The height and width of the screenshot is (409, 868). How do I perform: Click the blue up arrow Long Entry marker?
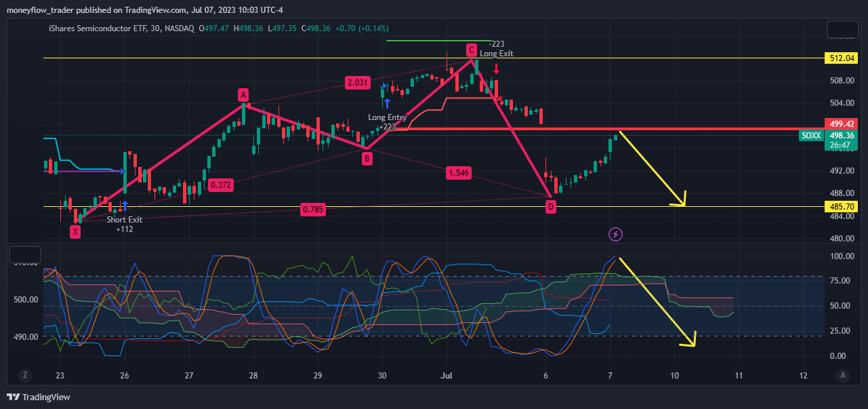click(387, 103)
